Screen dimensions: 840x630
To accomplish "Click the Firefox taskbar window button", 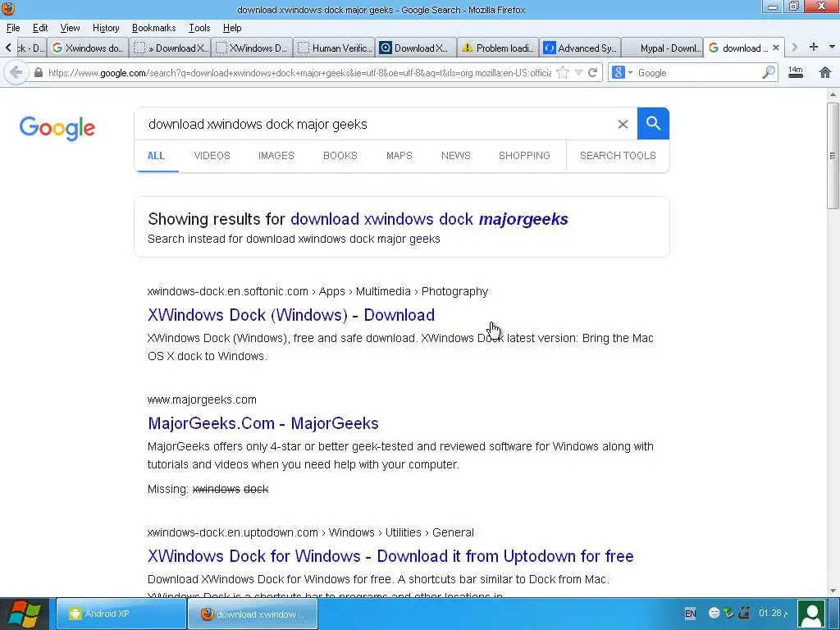I will tap(253, 614).
